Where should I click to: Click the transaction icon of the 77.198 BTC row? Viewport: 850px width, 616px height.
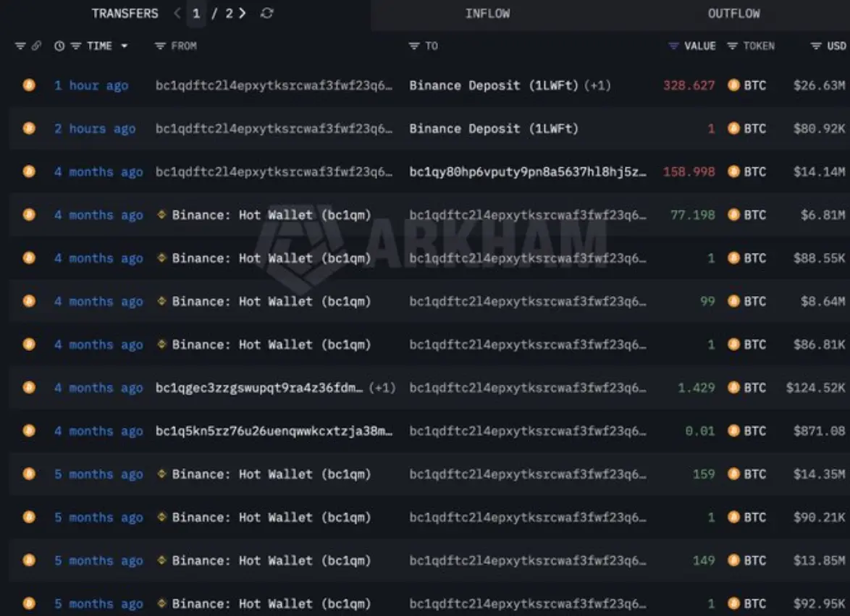pos(29,215)
